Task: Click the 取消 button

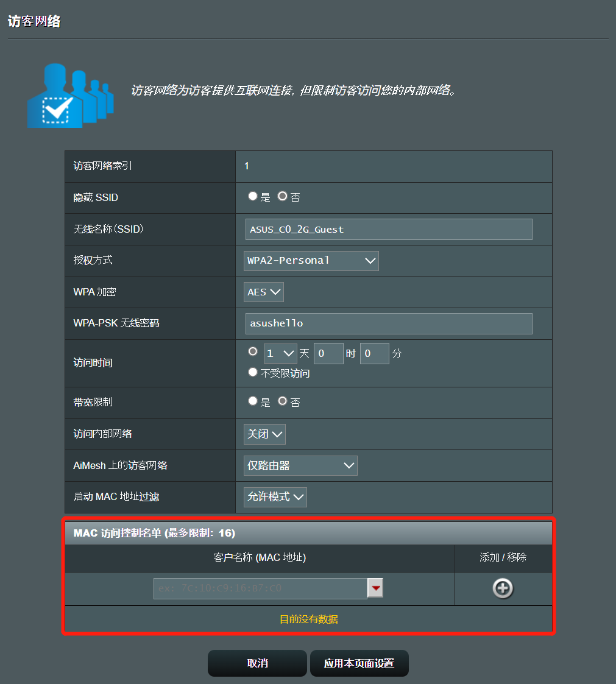Action: 257,663
